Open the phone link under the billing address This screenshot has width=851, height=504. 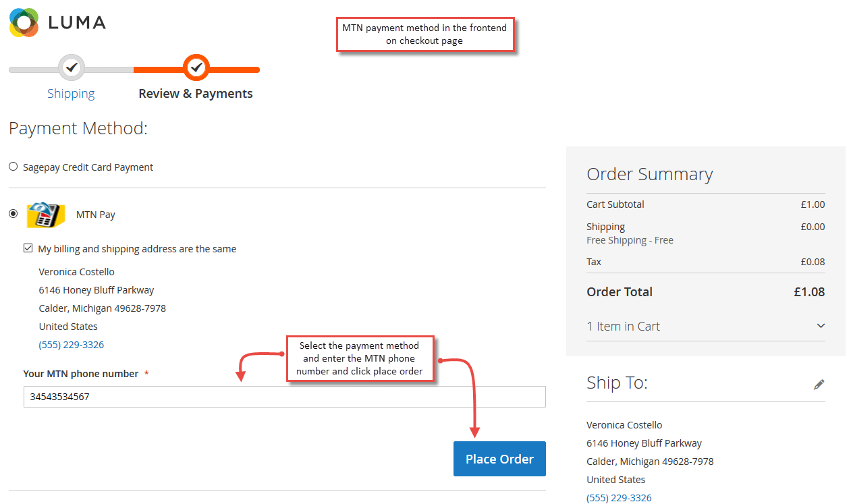[x=72, y=344]
